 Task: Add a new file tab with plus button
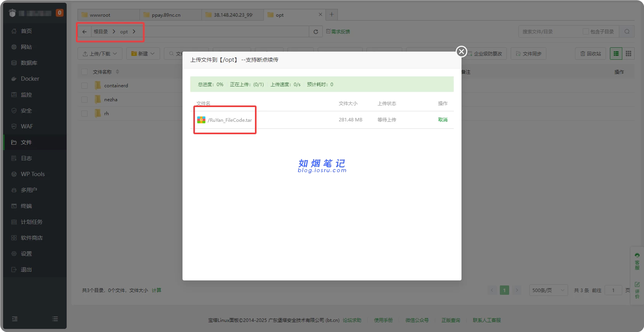point(332,15)
